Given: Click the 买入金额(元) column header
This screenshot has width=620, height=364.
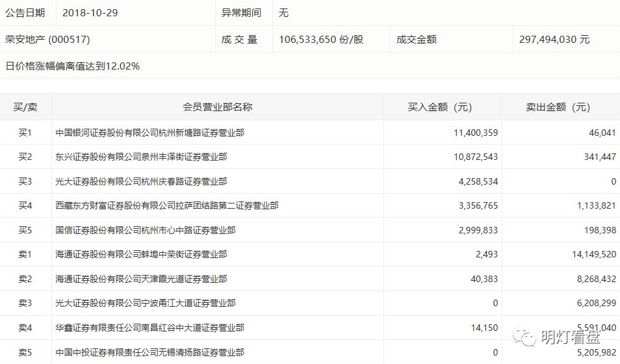Looking at the screenshot, I should (x=440, y=107).
